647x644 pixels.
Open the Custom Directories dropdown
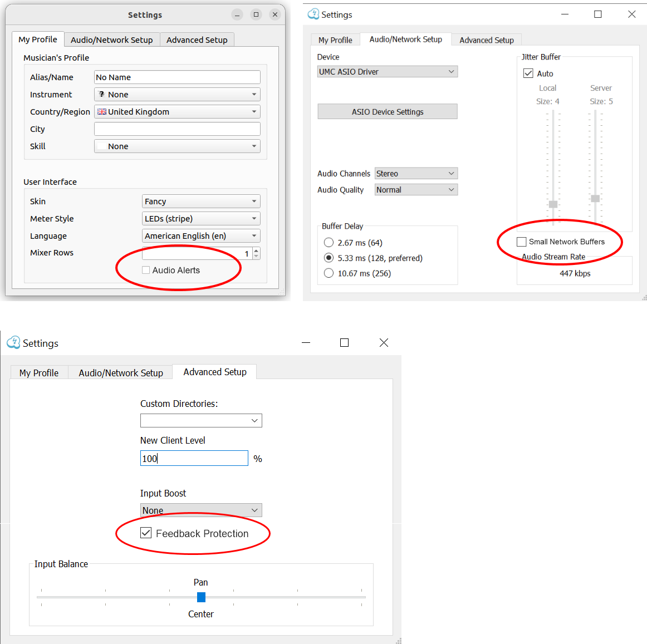click(201, 420)
